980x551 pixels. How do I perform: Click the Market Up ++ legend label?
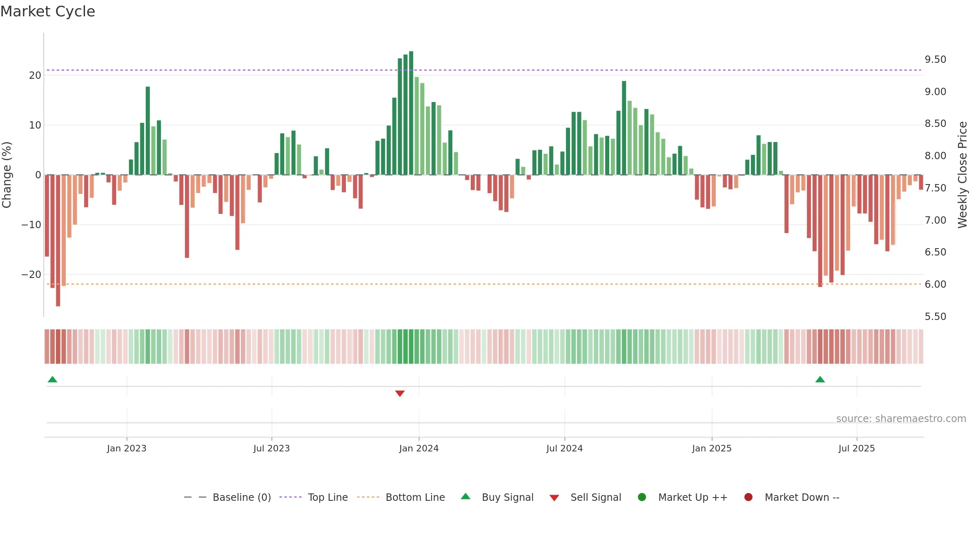click(x=693, y=497)
